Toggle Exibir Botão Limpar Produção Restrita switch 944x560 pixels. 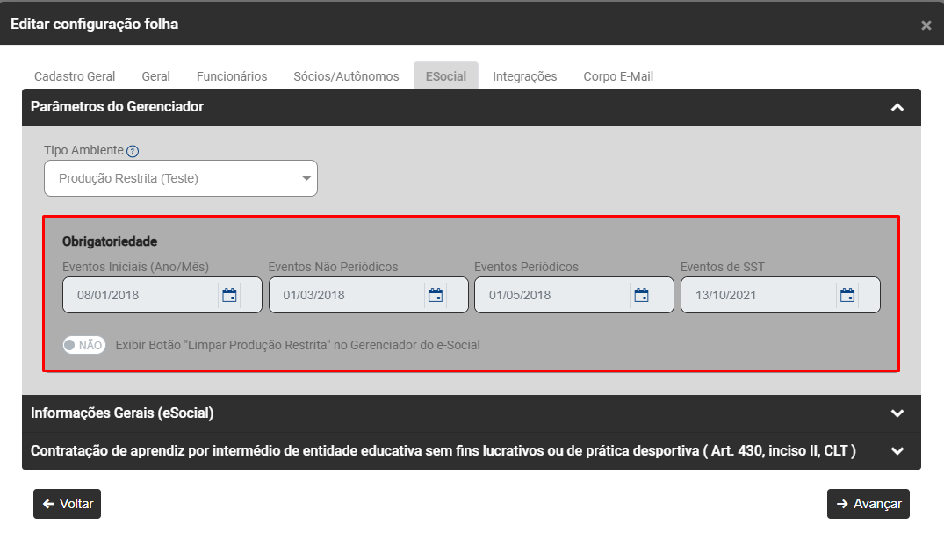pyautogui.click(x=84, y=345)
